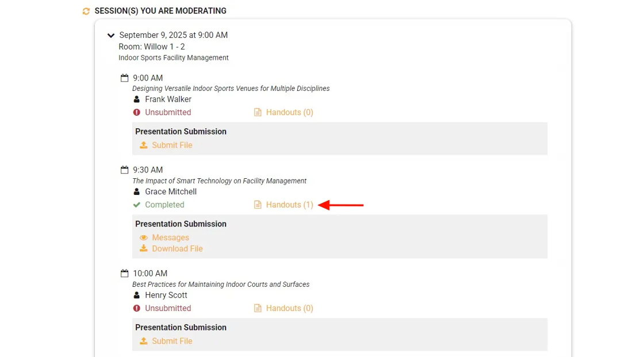Click the calendar icon next to 10:00 AM
The image size is (644, 357).
(124, 273)
